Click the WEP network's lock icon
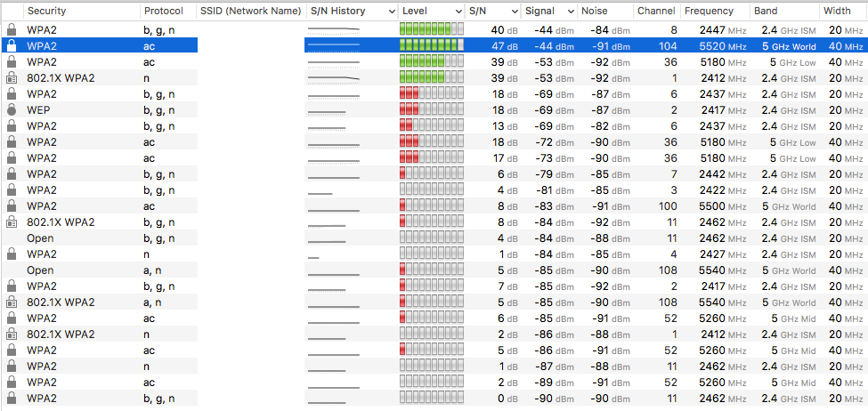 pos(11,109)
